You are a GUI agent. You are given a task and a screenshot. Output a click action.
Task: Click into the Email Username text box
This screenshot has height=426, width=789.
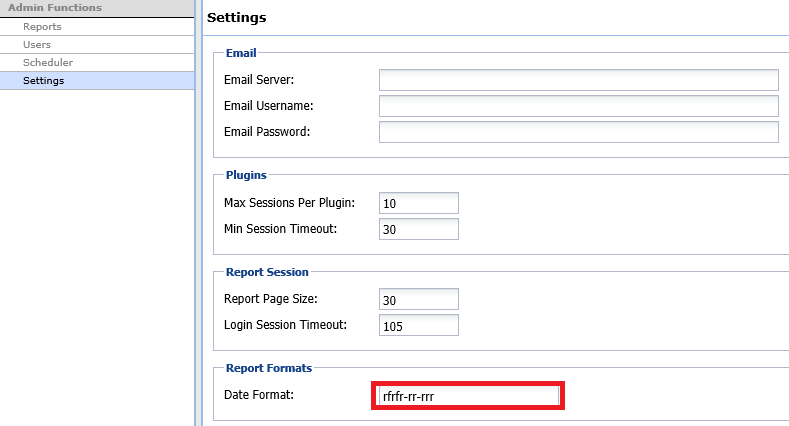point(578,106)
